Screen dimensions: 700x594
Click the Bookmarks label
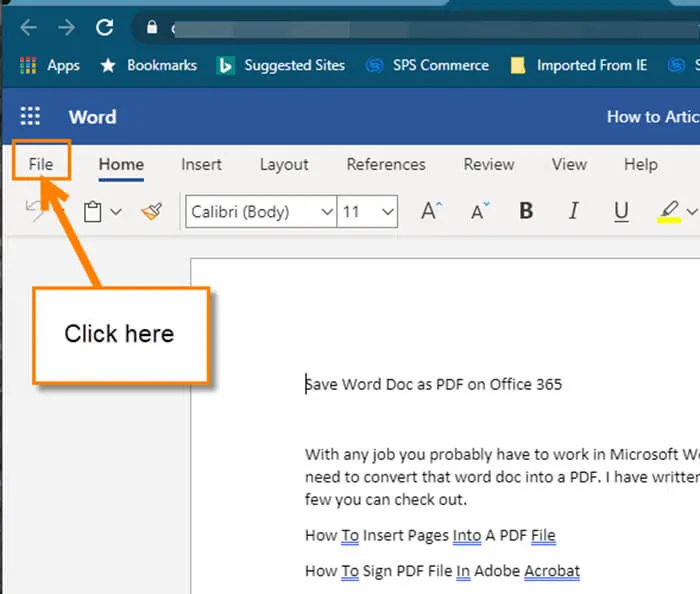pos(162,66)
